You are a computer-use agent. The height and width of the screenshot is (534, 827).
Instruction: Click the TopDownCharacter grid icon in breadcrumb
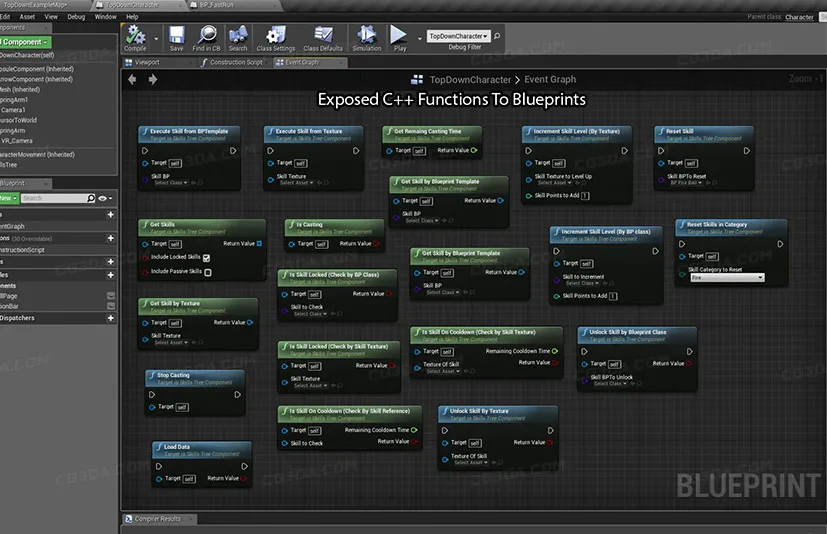[417, 80]
